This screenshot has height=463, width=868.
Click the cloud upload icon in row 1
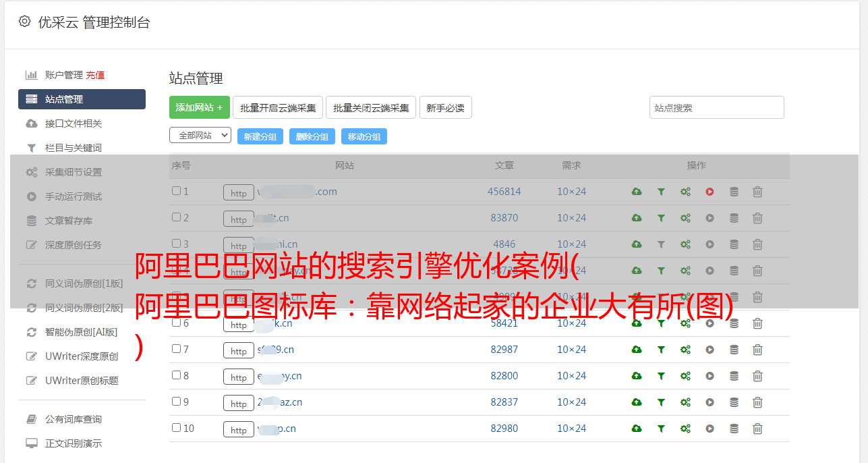click(x=637, y=192)
